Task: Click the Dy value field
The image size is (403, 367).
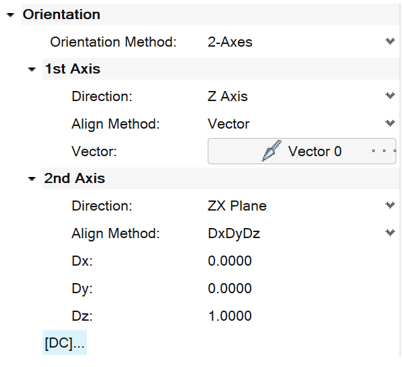Action: click(x=230, y=288)
